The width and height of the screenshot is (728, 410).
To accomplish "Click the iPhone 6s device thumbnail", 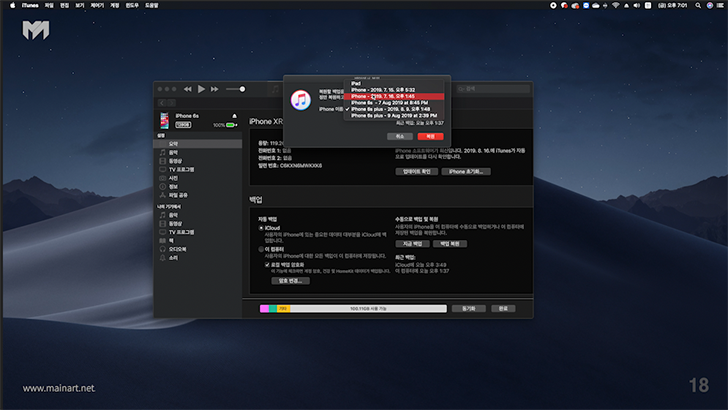I will (x=164, y=120).
